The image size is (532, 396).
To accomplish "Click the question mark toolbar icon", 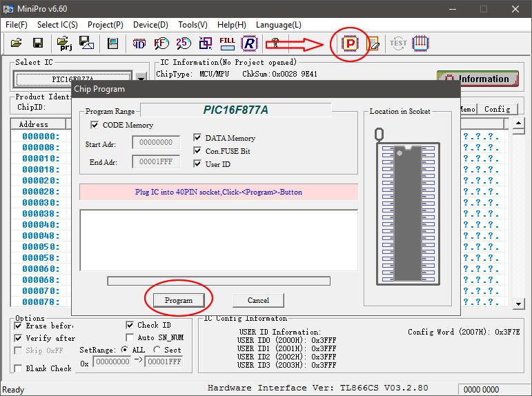I will (275, 43).
